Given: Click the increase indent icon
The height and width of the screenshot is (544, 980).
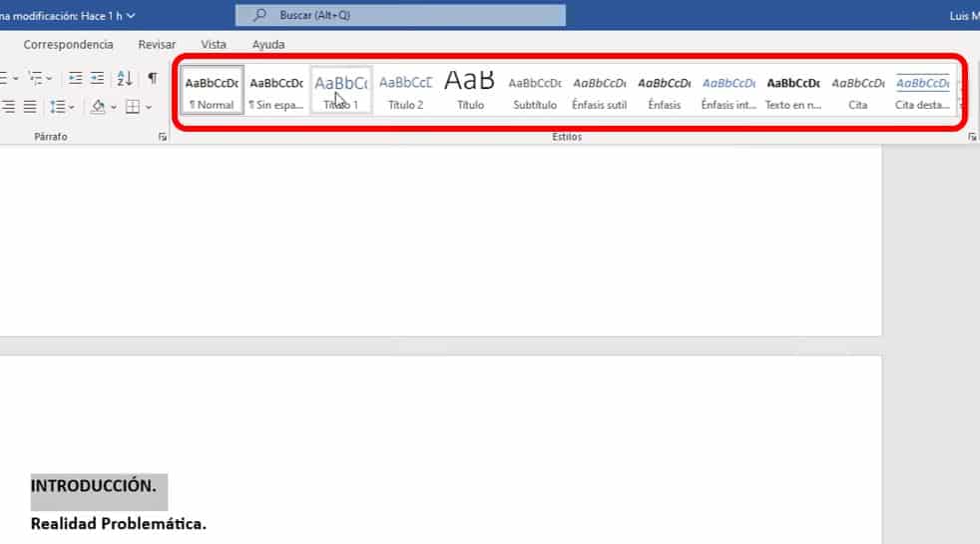Looking at the screenshot, I should coord(97,78).
